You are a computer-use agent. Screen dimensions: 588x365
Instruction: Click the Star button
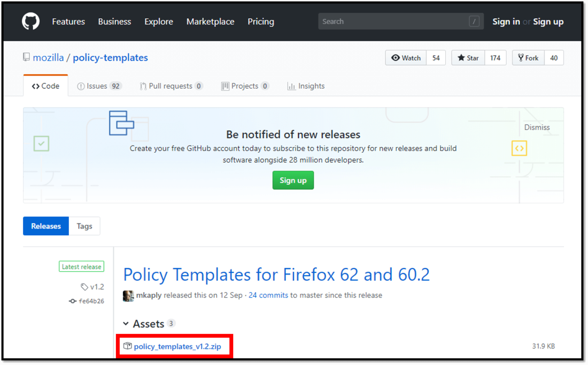(x=468, y=58)
